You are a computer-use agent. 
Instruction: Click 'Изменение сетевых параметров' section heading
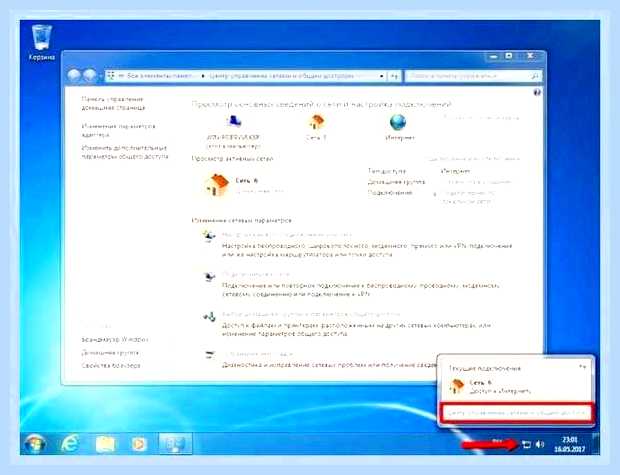(x=242, y=220)
